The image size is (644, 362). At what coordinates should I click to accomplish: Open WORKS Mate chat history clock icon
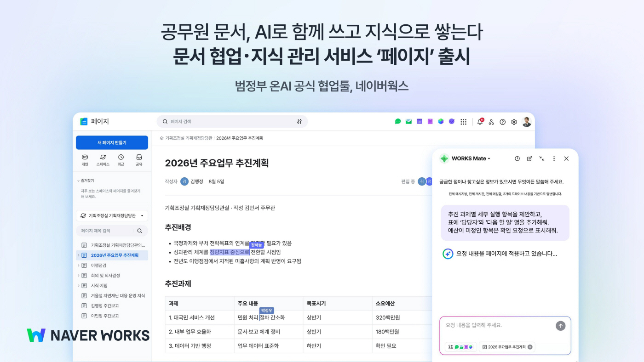(517, 158)
